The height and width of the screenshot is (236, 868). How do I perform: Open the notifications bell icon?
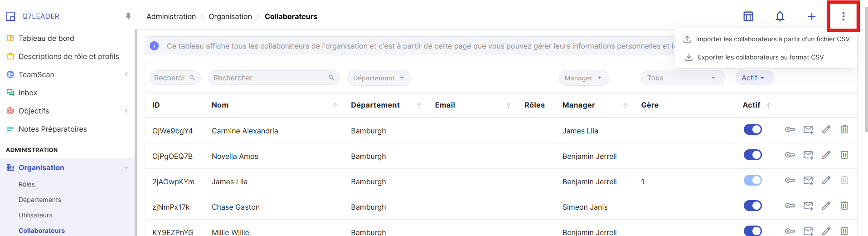click(x=780, y=17)
